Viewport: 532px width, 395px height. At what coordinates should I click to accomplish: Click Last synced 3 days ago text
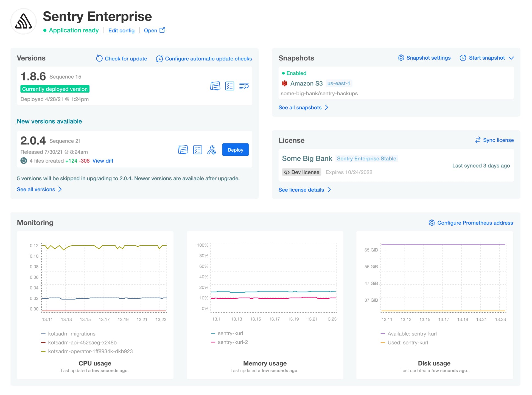click(481, 166)
